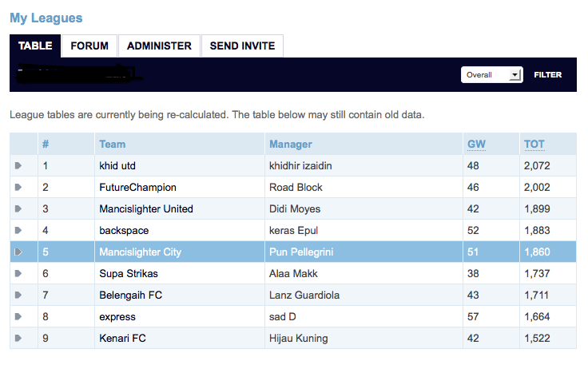
Task: Click the arrow icon next to Mancislighter United
Action: point(18,208)
